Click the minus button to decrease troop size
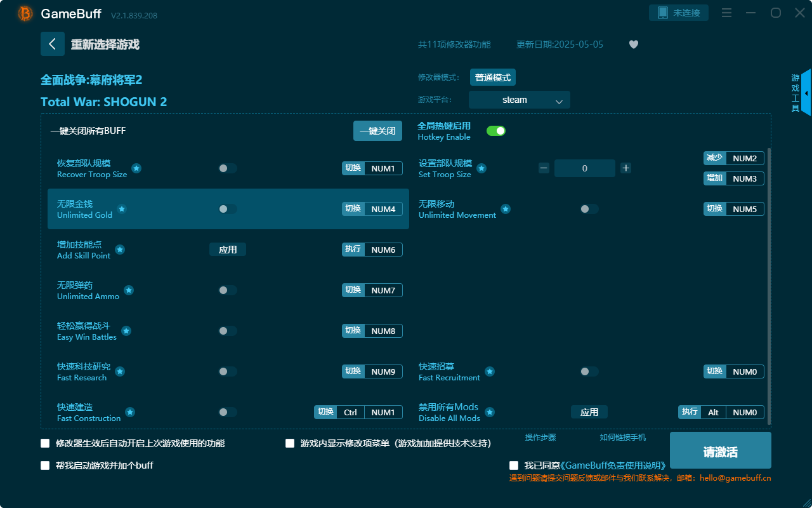 543,168
